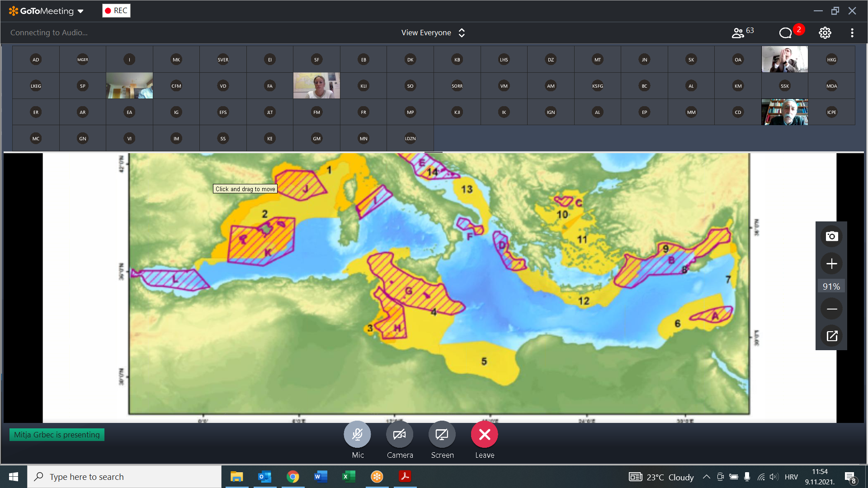Zoom in with the plus button
Image resolution: width=868 pixels, height=488 pixels.
click(831, 264)
